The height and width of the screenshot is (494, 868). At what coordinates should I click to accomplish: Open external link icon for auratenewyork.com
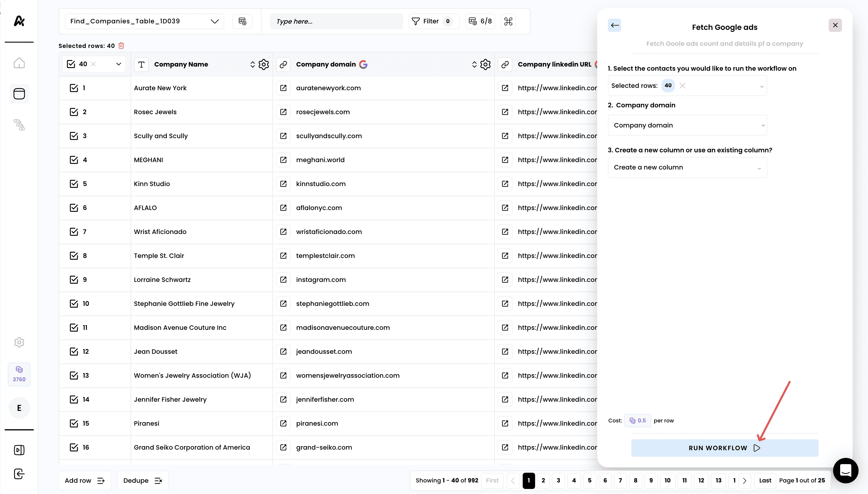284,88
